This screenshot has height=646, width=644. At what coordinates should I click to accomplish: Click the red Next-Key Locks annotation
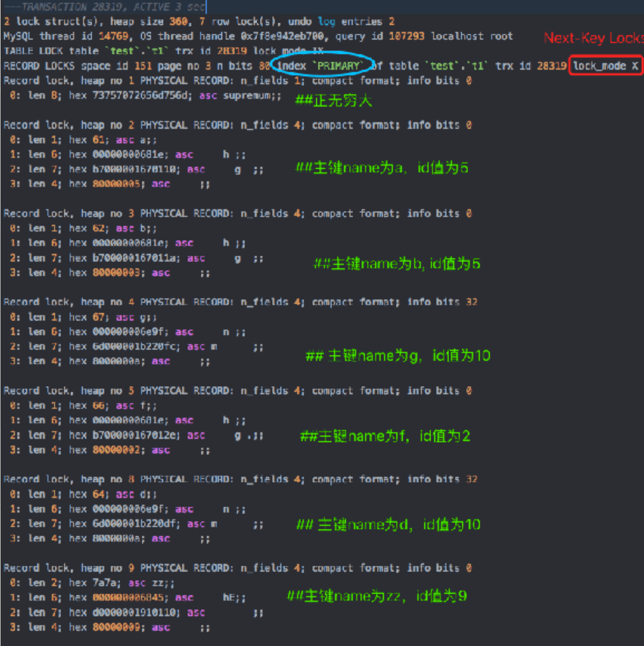[592, 38]
